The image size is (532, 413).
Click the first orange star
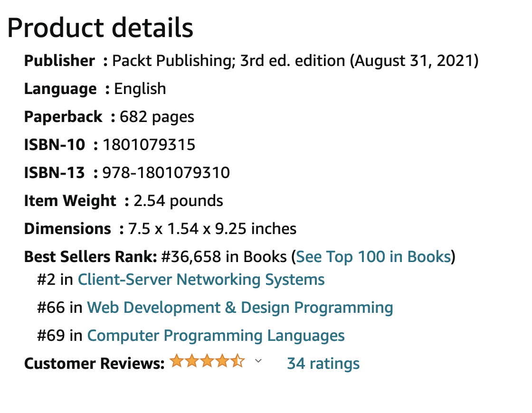point(176,361)
